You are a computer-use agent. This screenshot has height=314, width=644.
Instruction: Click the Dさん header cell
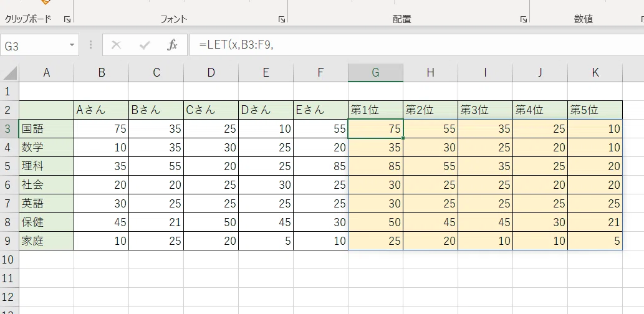click(266, 110)
